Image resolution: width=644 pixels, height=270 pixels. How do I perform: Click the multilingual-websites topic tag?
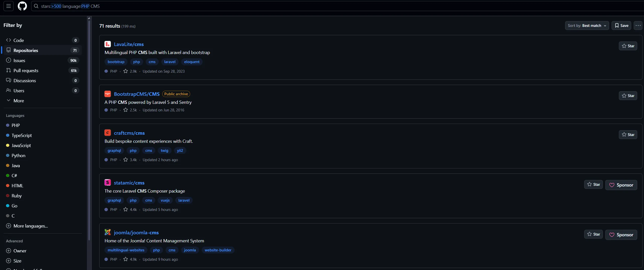tap(126, 250)
